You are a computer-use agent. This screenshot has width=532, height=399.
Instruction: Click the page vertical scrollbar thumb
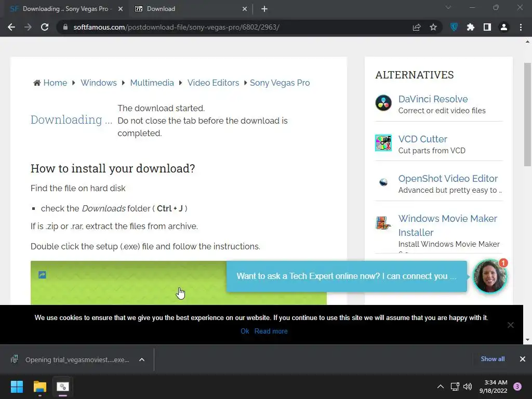[528, 114]
